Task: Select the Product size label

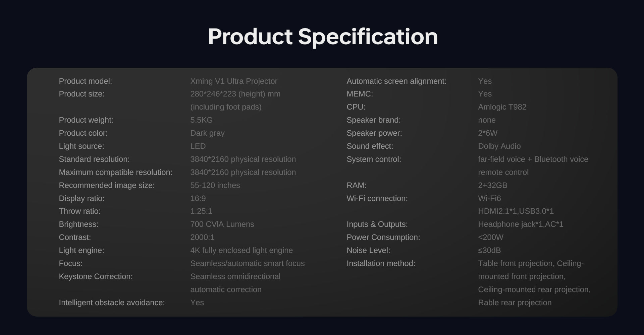Action: (82, 94)
